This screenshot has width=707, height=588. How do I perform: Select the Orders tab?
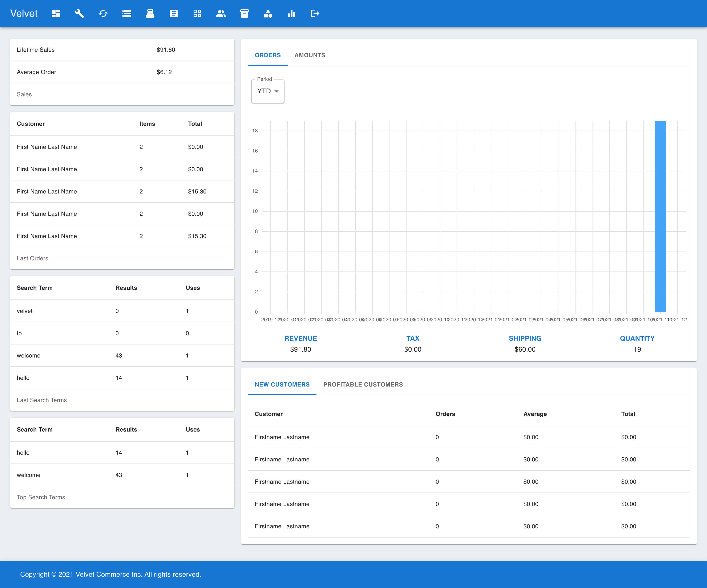[268, 55]
